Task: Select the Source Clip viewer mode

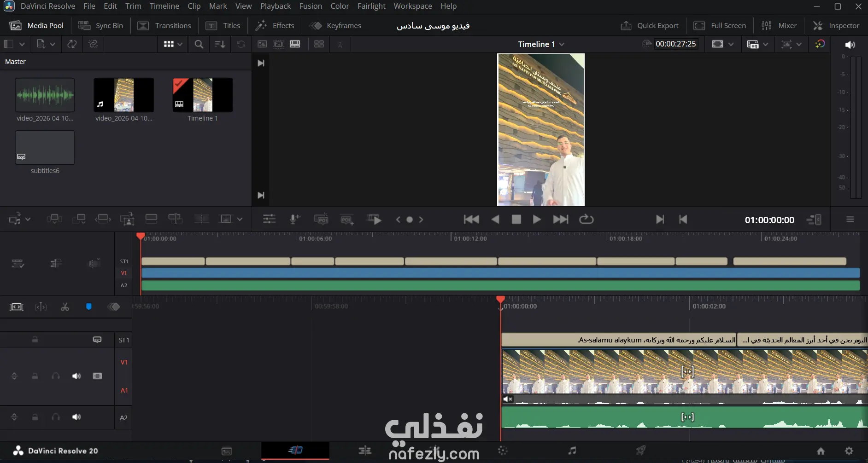Action: [x=262, y=44]
